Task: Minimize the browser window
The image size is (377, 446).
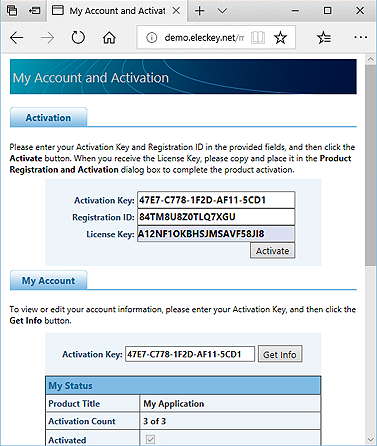Action: 295,11
